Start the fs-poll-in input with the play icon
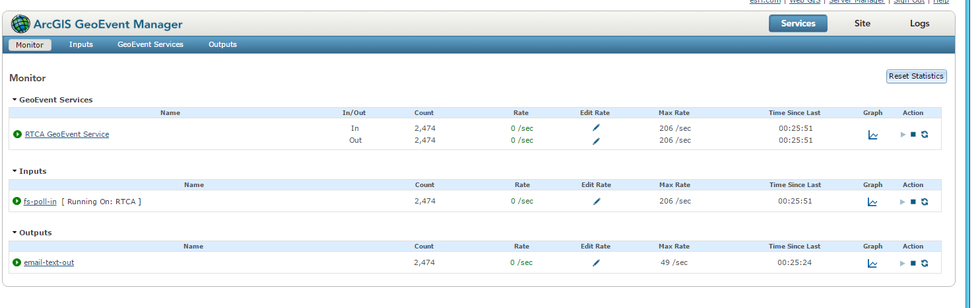This screenshot has width=980, height=308. pyautogui.click(x=903, y=202)
